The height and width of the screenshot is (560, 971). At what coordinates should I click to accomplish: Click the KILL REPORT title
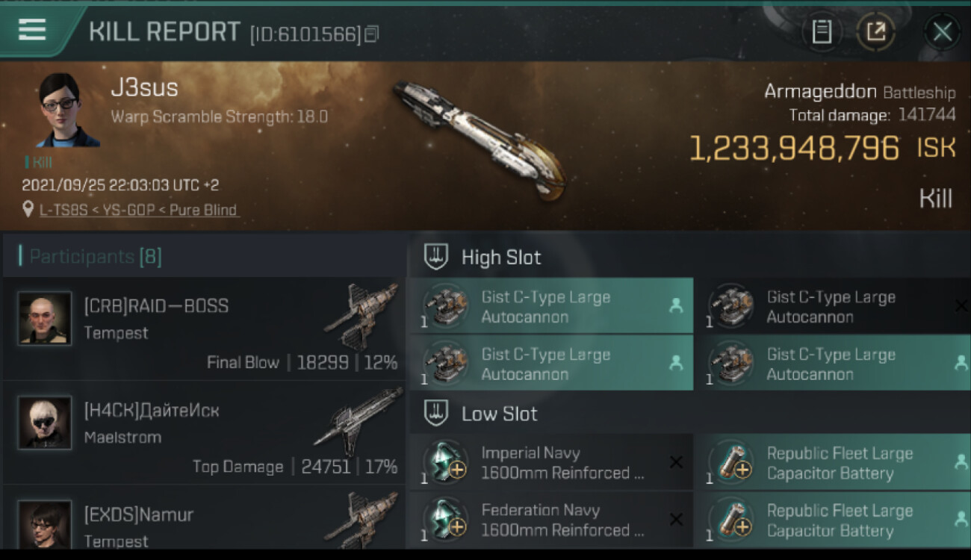(164, 32)
